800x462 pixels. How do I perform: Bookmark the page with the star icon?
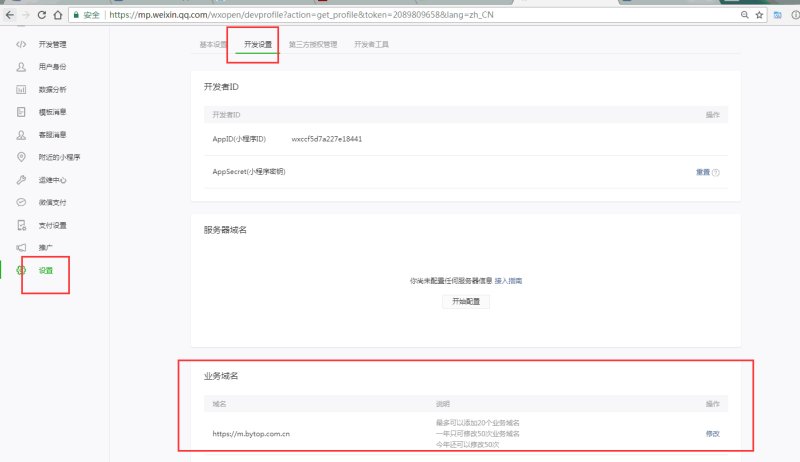pyautogui.click(x=759, y=16)
